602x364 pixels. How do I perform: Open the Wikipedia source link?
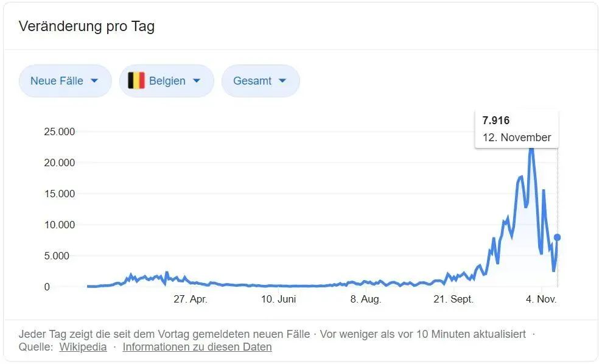point(83,347)
